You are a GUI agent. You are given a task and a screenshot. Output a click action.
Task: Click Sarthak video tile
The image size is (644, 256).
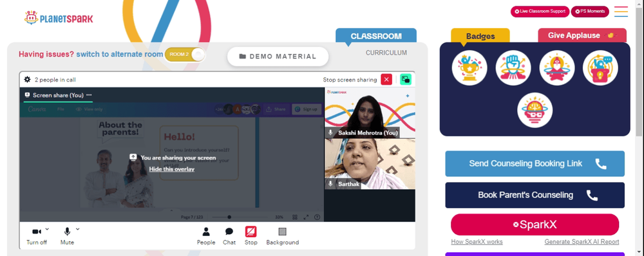(x=370, y=163)
